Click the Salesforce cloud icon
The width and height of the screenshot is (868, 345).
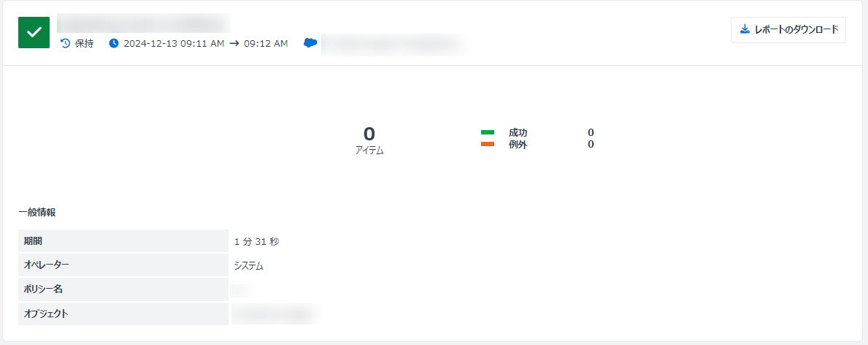(x=310, y=42)
